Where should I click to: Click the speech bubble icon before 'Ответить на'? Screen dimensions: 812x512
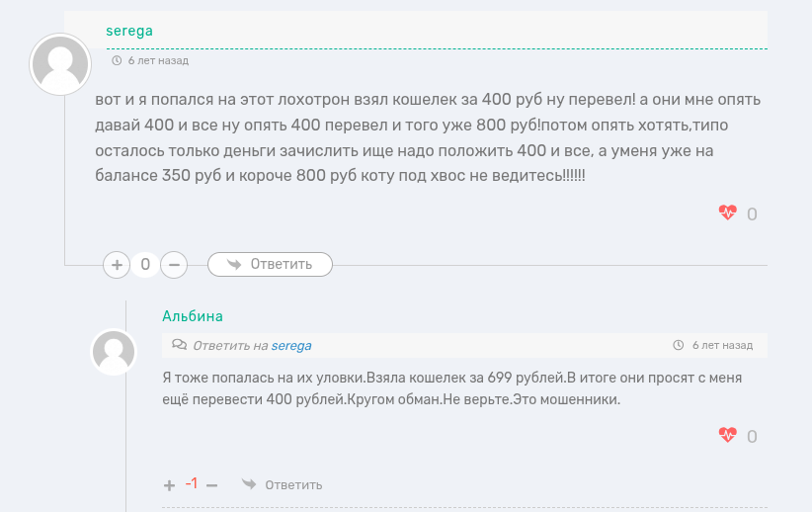click(x=179, y=345)
